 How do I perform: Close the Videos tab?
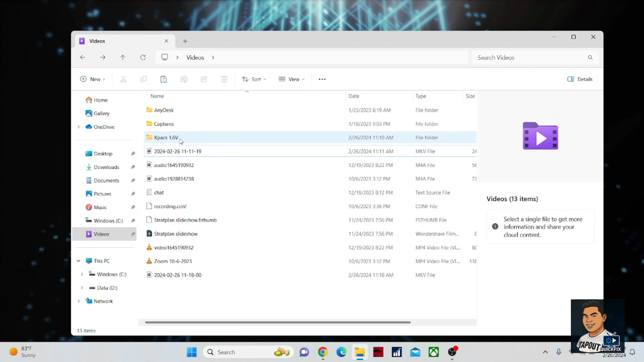pyautogui.click(x=166, y=41)
